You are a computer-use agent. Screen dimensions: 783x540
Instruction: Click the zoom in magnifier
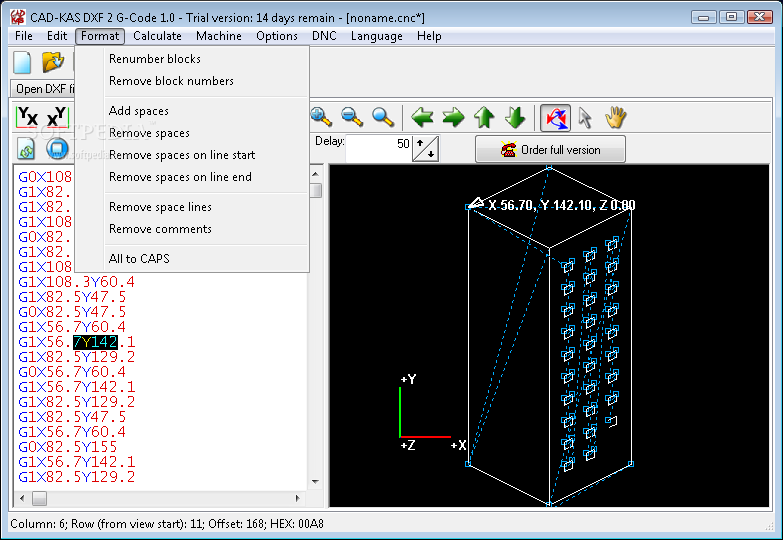click(321, 117)
